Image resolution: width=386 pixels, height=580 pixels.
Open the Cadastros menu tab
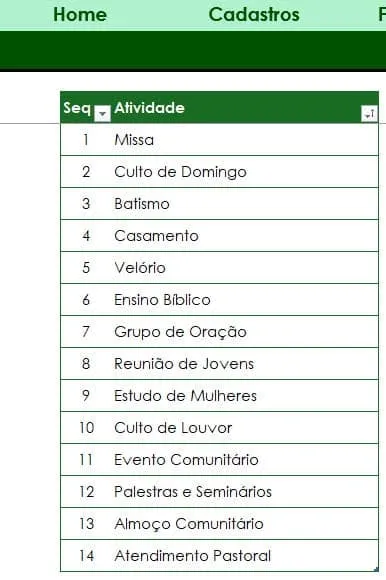point(254,15)
